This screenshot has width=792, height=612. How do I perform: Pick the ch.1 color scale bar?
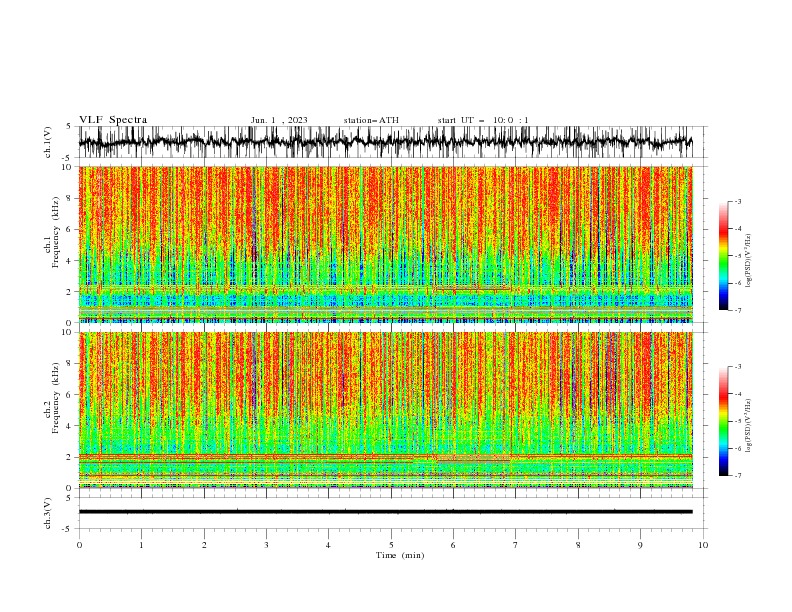(724, 256)
